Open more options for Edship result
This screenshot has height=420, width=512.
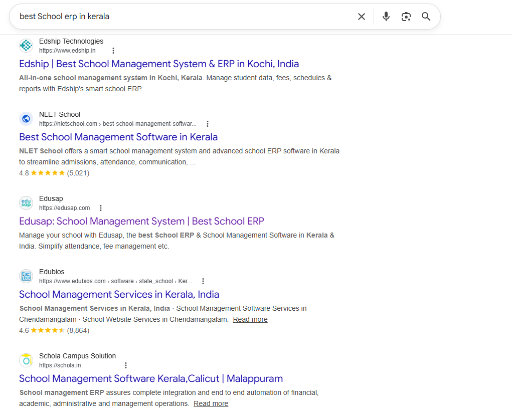113,51
